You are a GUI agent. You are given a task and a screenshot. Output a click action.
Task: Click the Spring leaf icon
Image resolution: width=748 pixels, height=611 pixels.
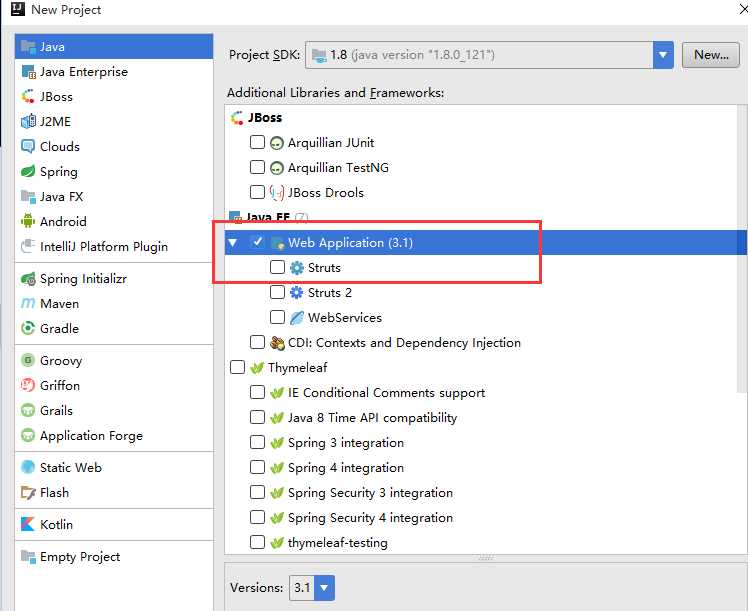(28, 171)
